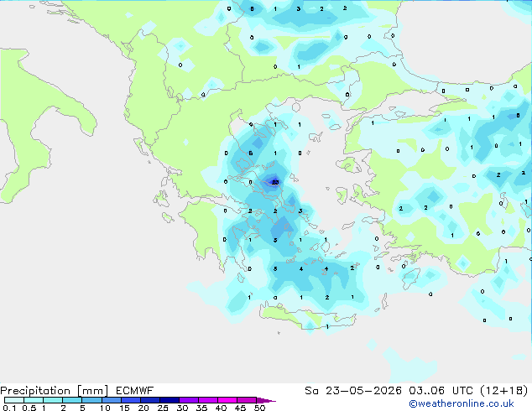532x411 pixels.
Task: Click the '(12+18)' forecast run label
Action: (504, 391)
